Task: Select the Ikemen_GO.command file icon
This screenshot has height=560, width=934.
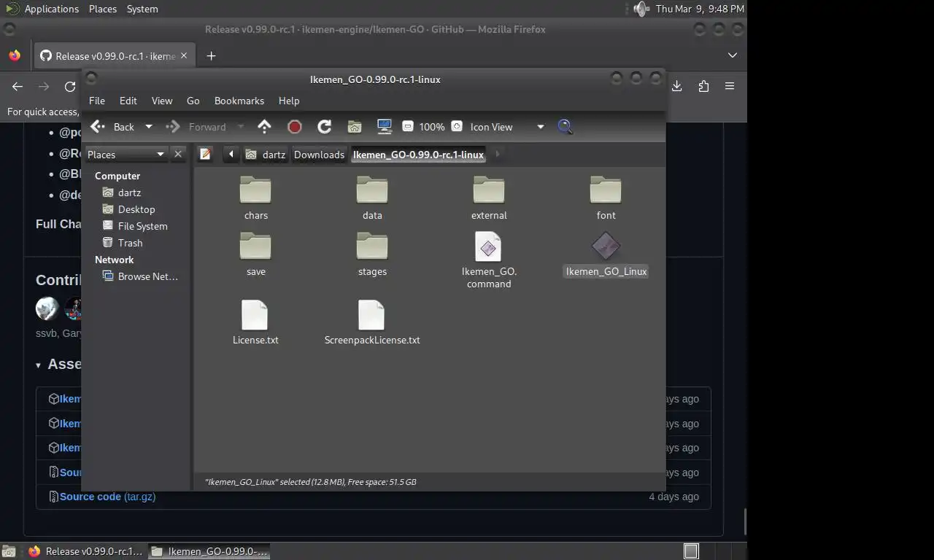Action: point(488,246)
